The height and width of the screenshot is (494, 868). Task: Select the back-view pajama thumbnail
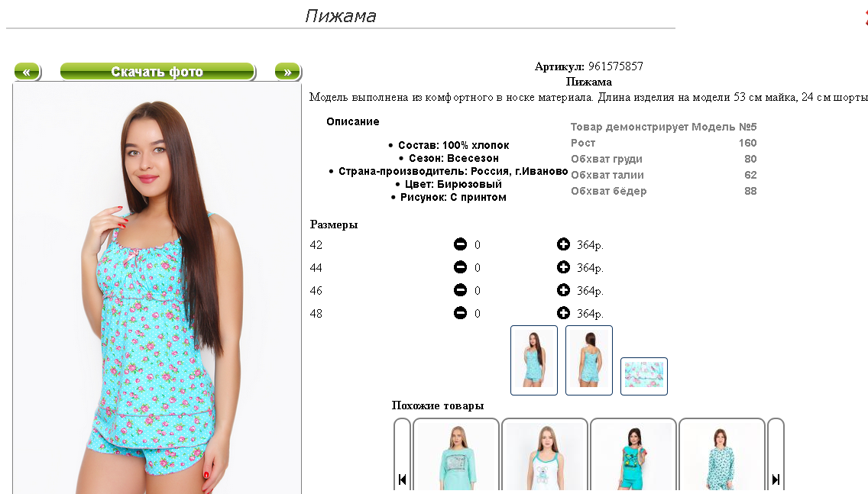[589, 360]
